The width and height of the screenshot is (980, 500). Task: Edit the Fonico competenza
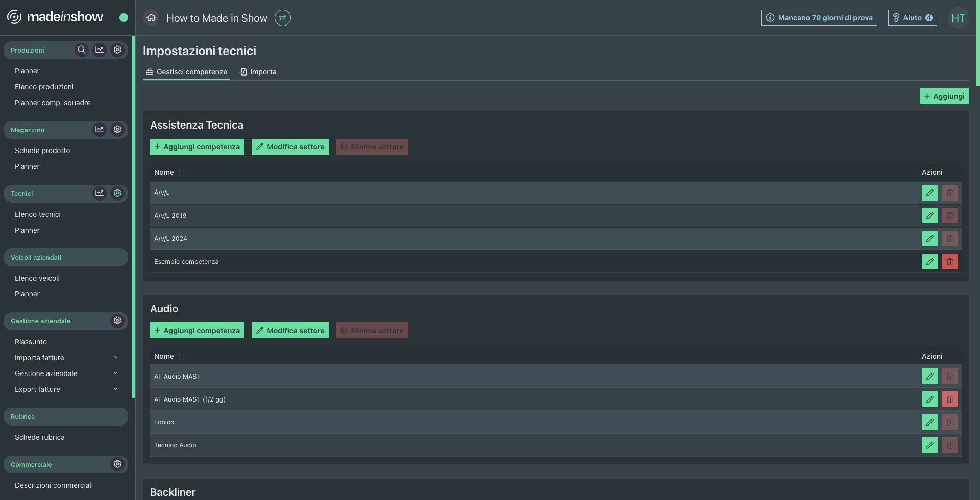click(x=929, y=422)
